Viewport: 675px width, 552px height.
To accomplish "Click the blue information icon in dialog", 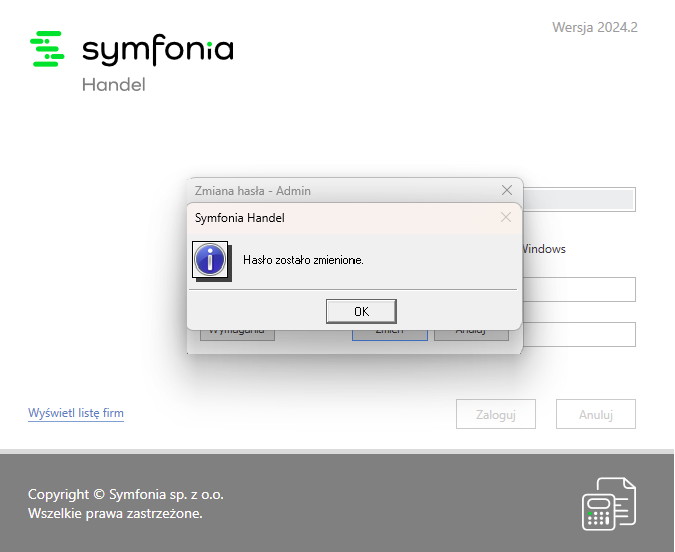I will [x=210, y=260].
